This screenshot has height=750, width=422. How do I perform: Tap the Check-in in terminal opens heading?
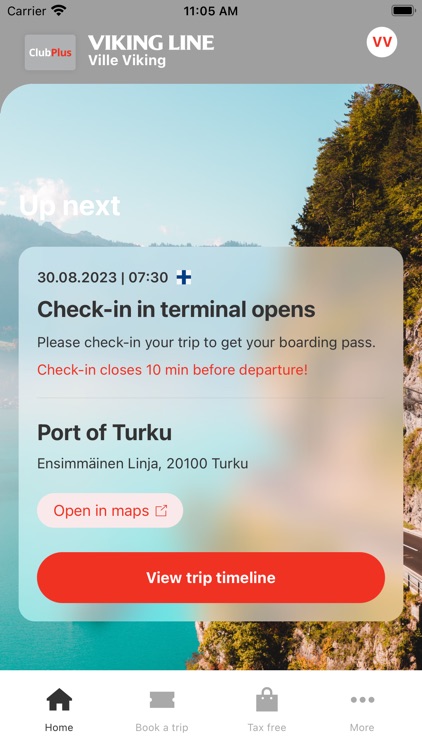click(x=176, y=309)
